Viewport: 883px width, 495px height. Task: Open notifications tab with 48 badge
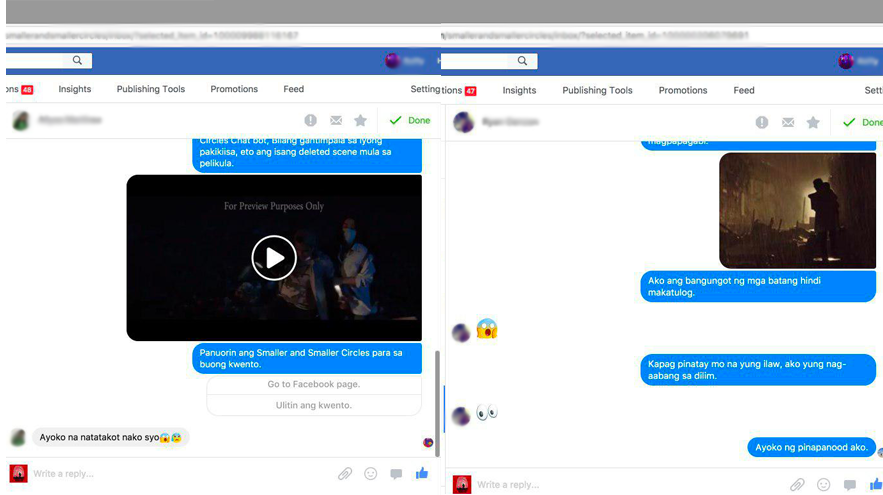point(20,90)
